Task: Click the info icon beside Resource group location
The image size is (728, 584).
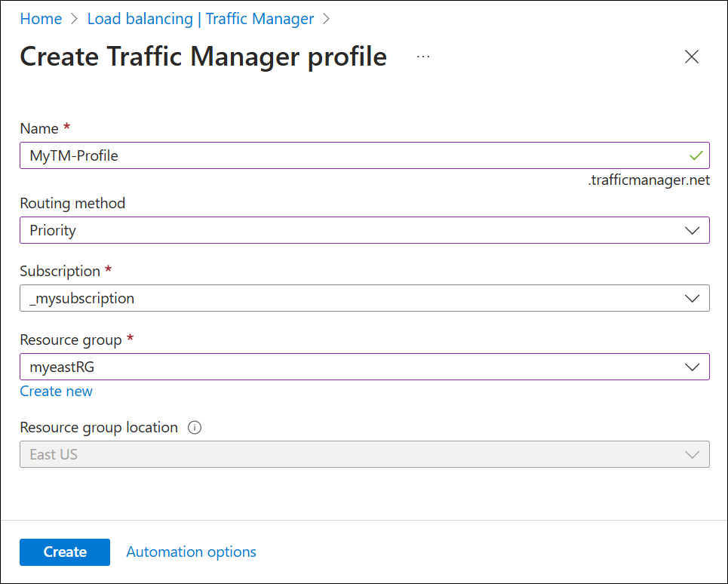Action: [195, 427]
